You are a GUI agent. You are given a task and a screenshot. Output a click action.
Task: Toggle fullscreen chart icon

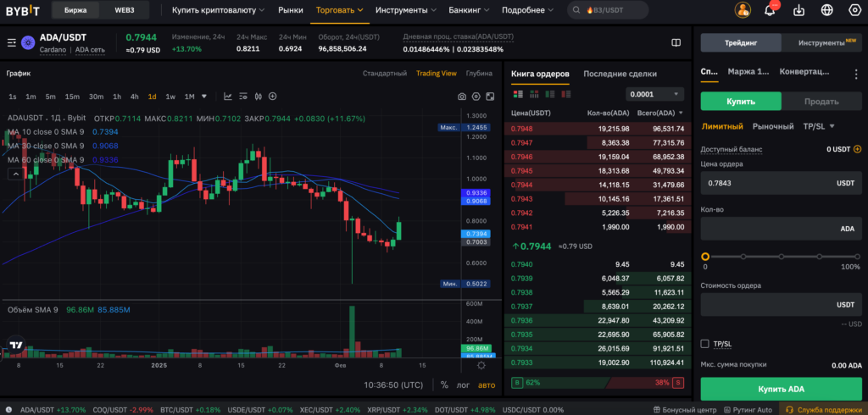pyautogui.click(x=490, y=97)
